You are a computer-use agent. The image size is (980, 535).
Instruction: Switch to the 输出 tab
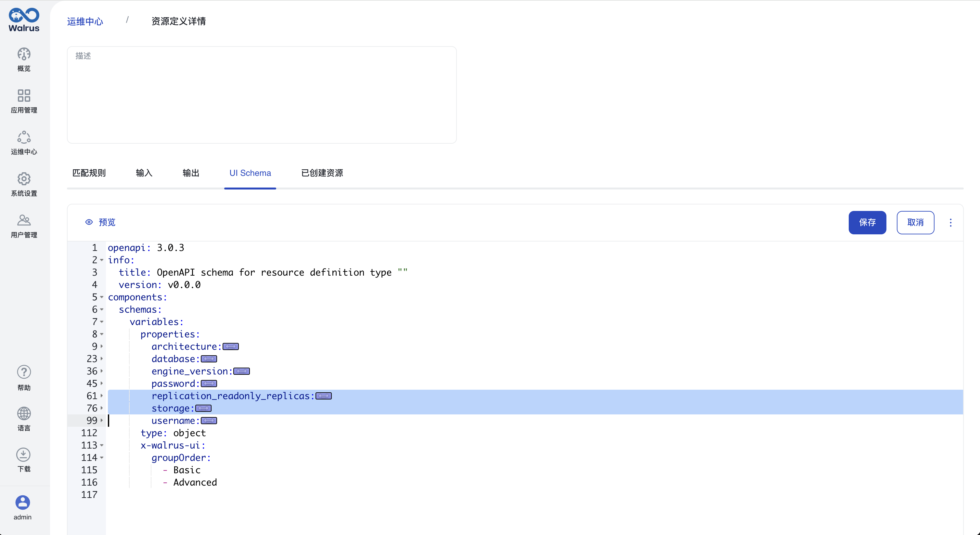pos(191,173)
